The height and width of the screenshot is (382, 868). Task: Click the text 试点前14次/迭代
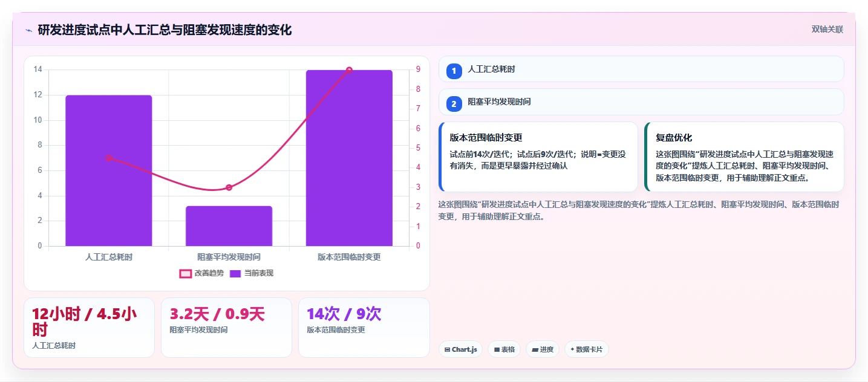coord(481,154)
